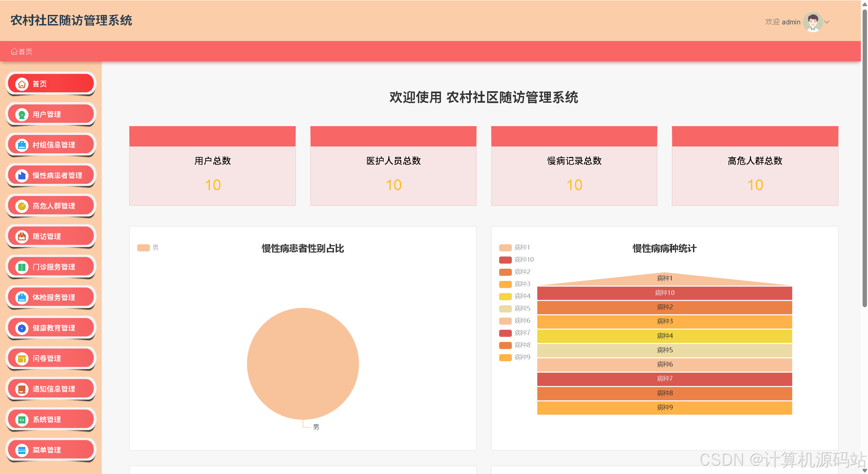Click the blue briefcase icon beside 体检服务管理

22,298
